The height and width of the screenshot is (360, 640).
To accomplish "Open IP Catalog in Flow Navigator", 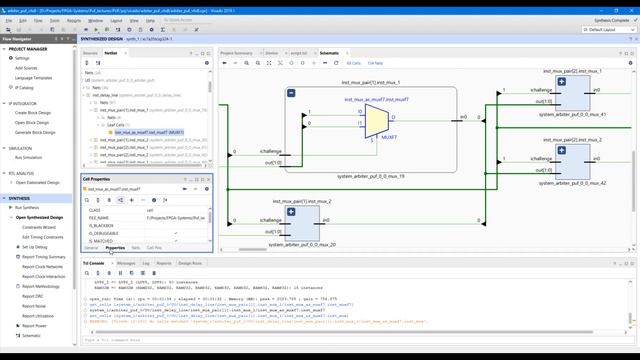I will click(x=24, y=88).
